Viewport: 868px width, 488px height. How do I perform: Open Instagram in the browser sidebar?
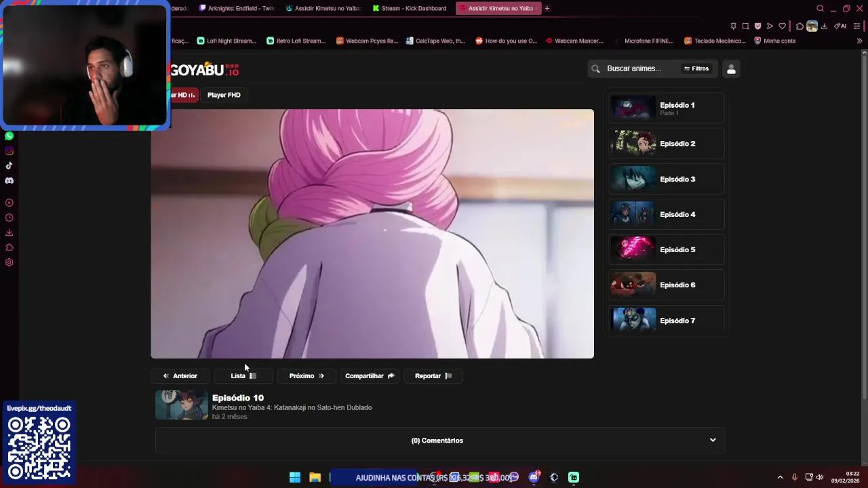click(9, 150)
